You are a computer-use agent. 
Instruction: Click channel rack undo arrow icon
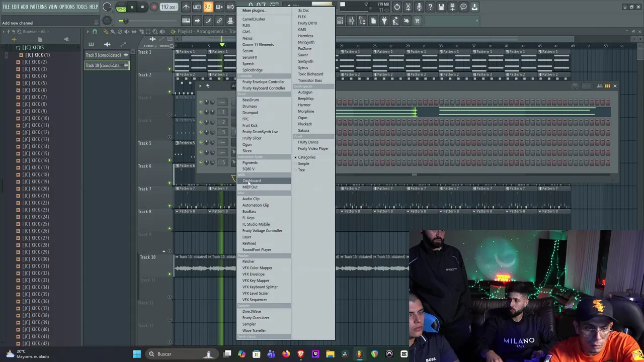coord(207,86)
